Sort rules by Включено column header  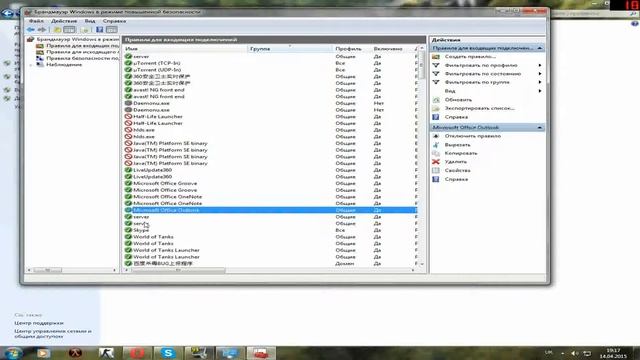point(392,49)
